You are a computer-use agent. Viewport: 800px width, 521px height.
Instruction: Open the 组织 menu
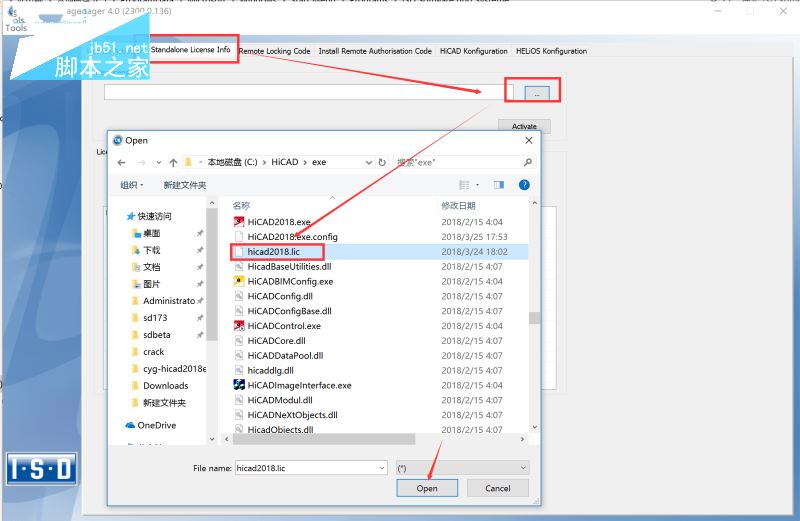pyautogui.click(x=132, y=185)
